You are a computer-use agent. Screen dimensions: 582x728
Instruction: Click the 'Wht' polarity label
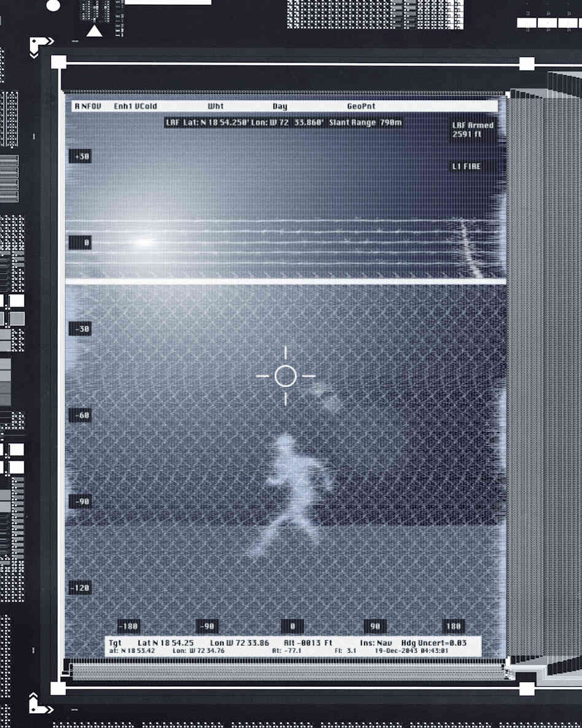click(216, 106)
